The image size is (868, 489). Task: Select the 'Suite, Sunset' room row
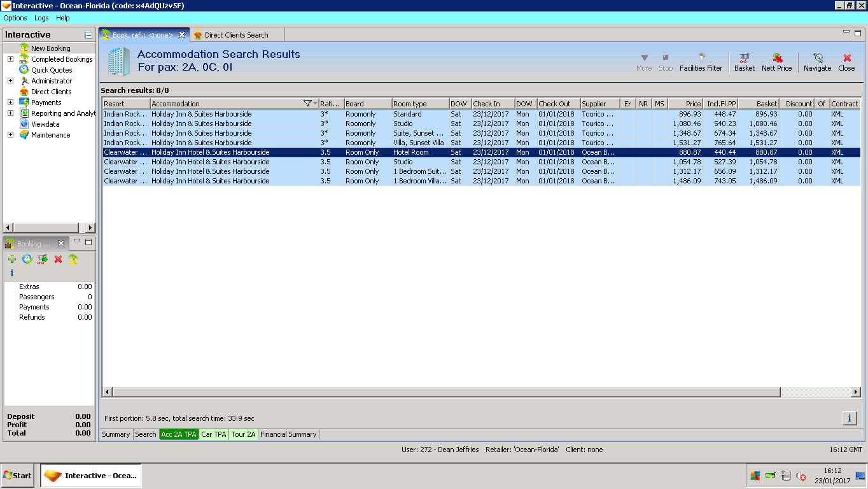[x=481, y=133]
